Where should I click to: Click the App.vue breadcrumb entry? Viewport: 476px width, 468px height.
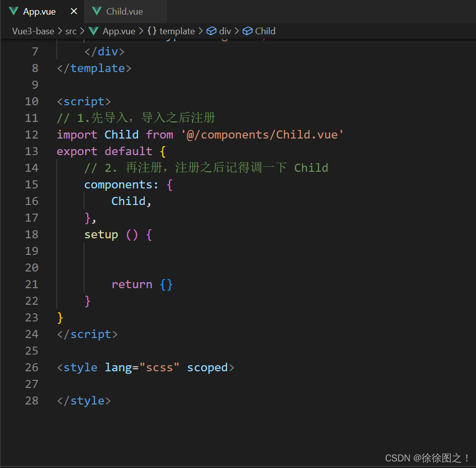[x=117, y=31]
